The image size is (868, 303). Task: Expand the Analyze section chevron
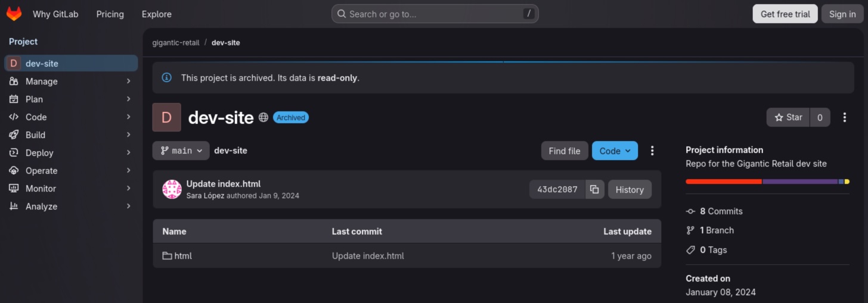128,206
